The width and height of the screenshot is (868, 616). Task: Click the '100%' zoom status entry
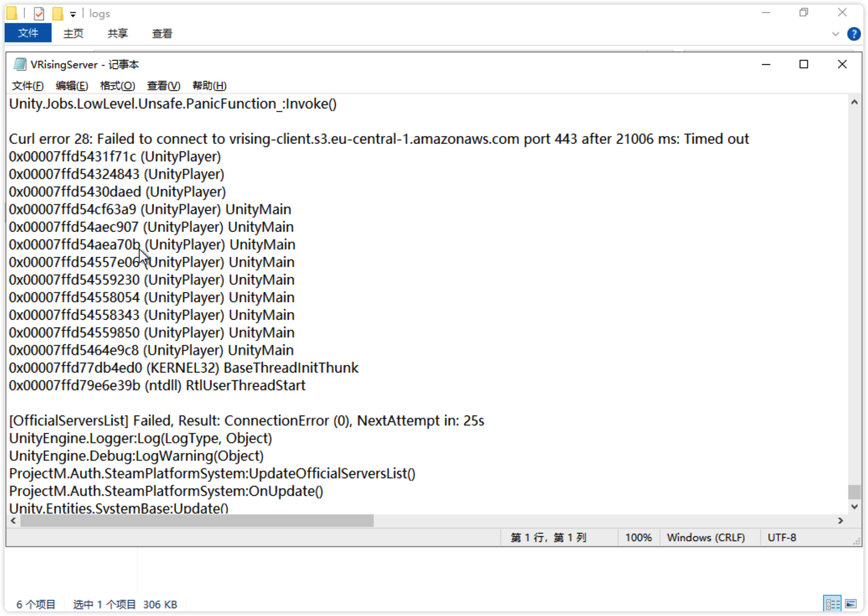[638, 538]
